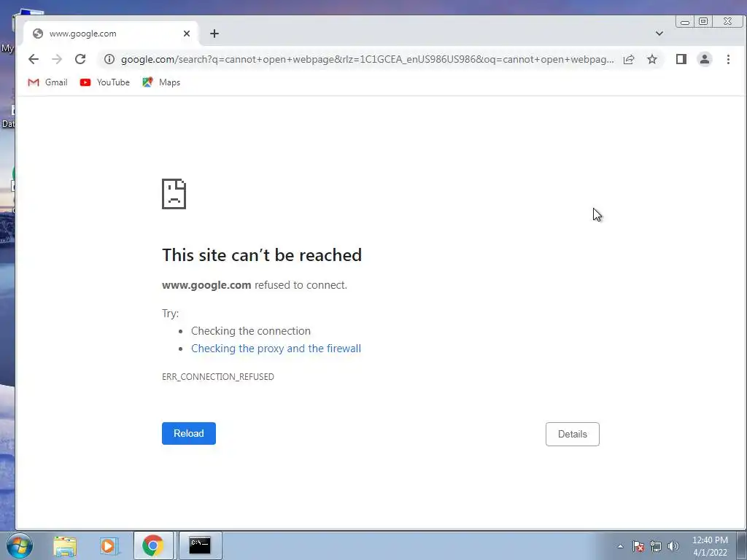Switch to the Command Prompt taskbar window

click(200, 545)
